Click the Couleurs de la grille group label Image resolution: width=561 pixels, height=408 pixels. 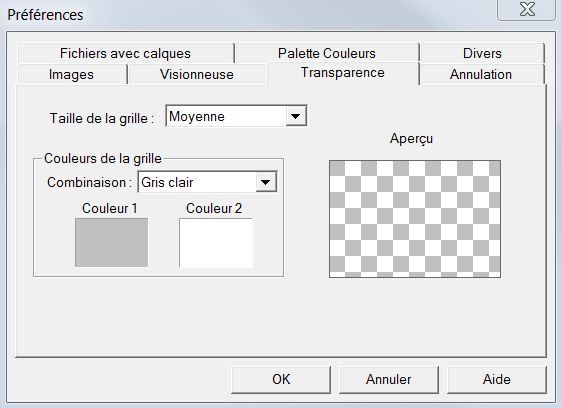(x=103, y=158)
